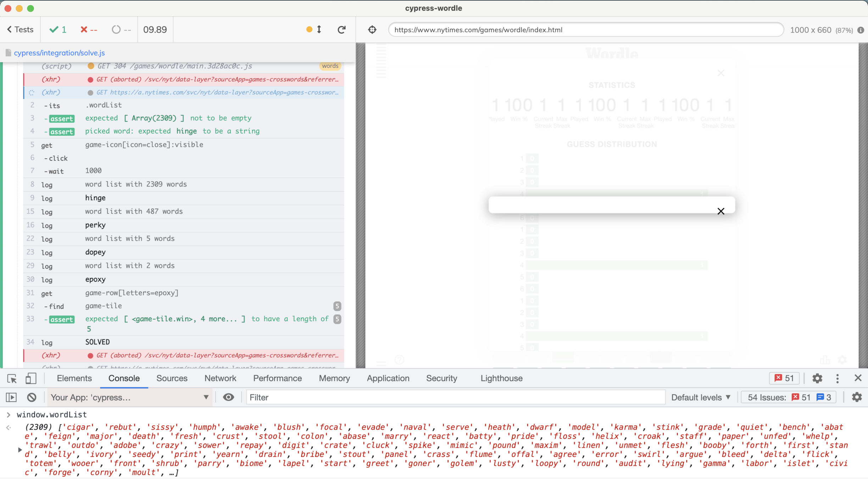Open the DevTools three-dot menu
Screen dimensions: 868x479
[838, 379]
